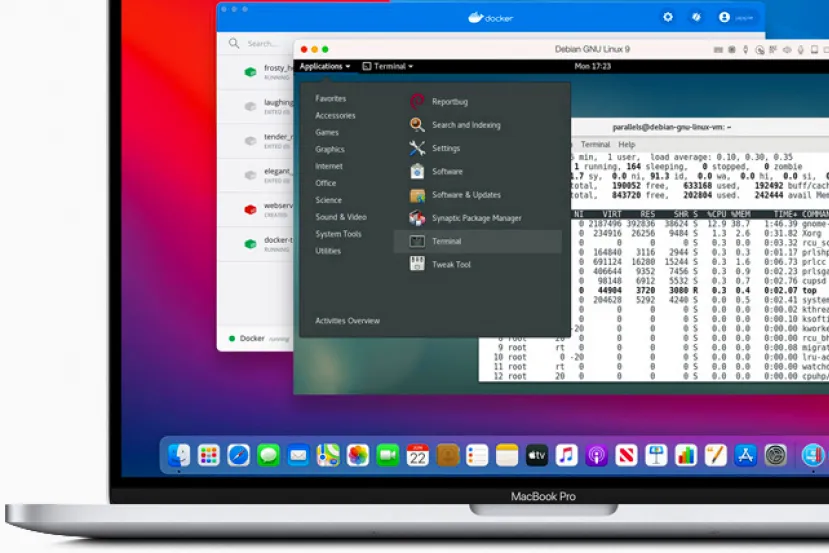Open Launchpad in the Dock

tap(208, 455)
